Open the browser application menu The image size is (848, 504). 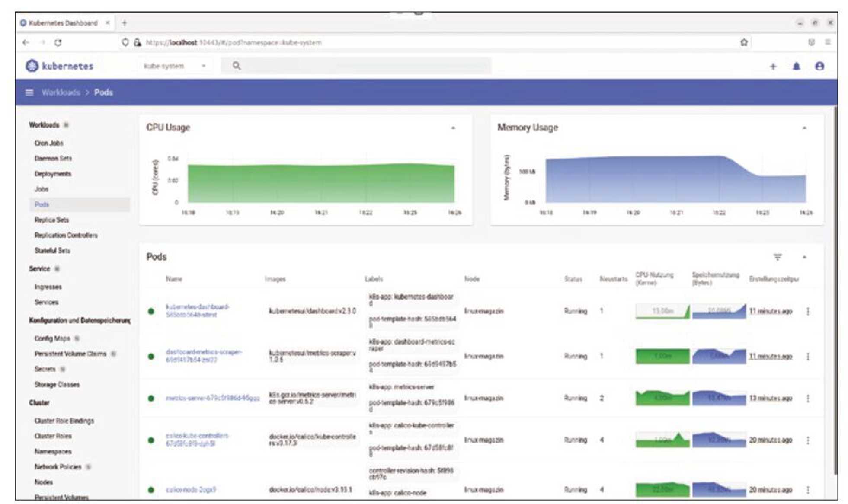[x=828, y=42]
